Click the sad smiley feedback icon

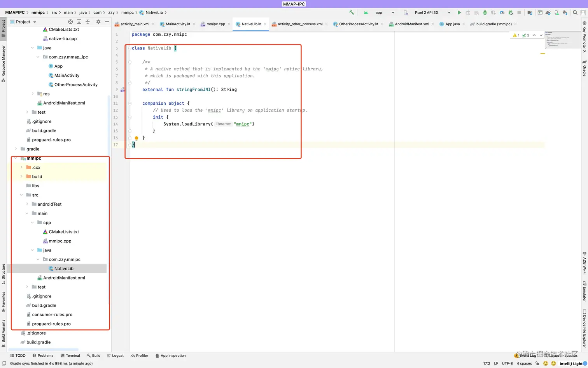pos(554,363)
